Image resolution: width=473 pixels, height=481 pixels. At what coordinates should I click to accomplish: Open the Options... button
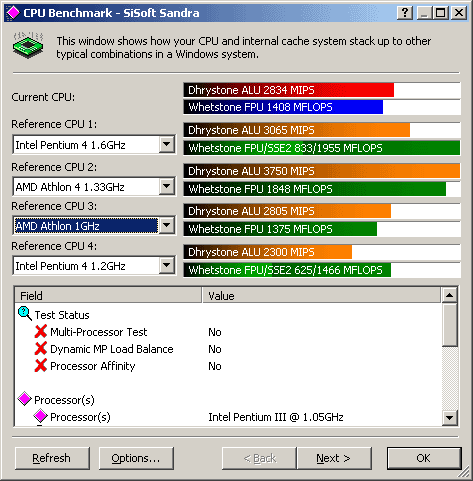point(136,458)
